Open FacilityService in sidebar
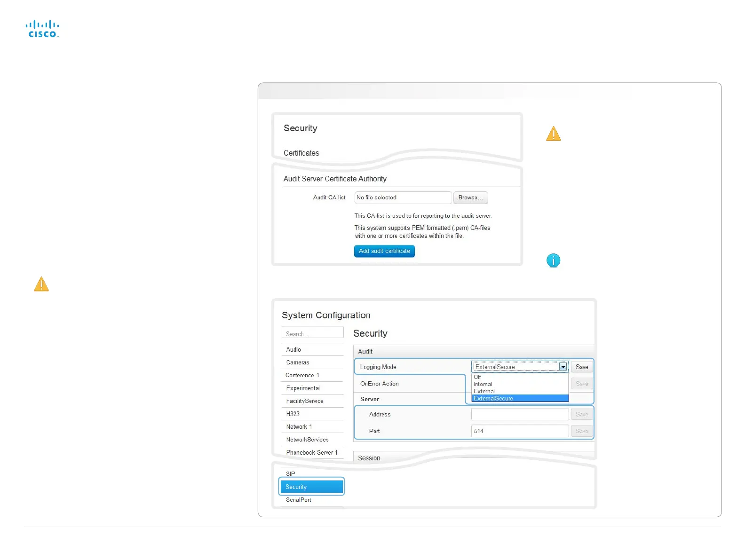This screenshot has height=560, width=745. pyautogui.click(x=312, y=401)
